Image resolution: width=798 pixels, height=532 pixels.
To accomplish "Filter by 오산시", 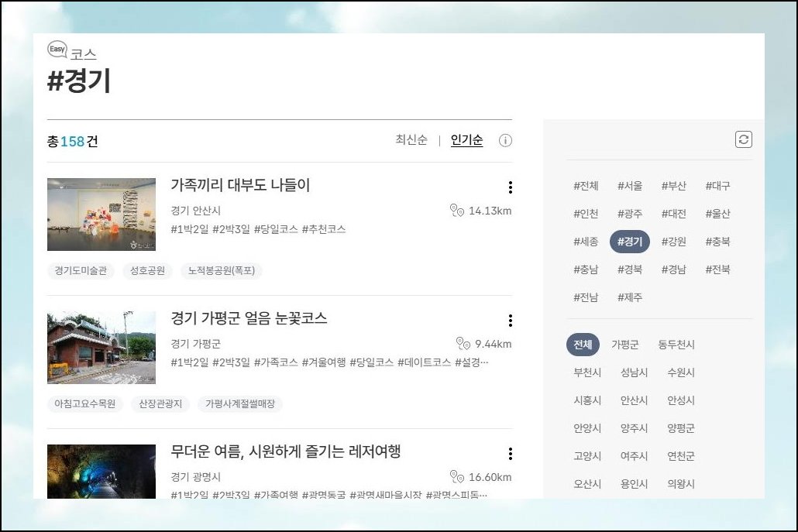I will [x=587, y=484].
